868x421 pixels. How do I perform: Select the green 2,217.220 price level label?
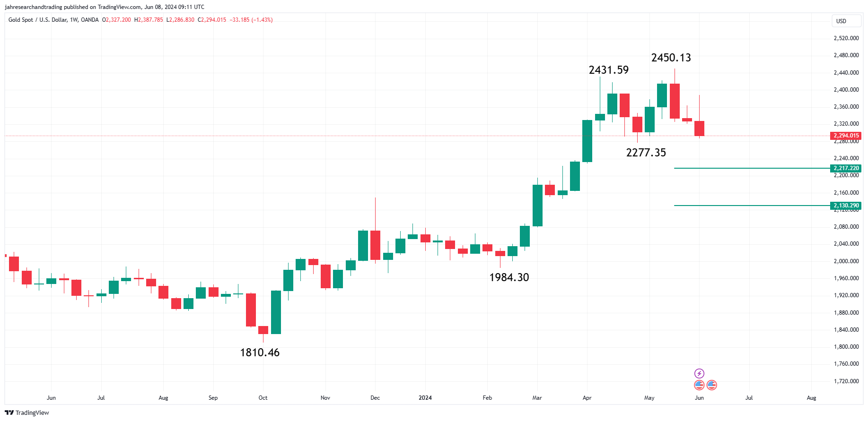[846, 168]
